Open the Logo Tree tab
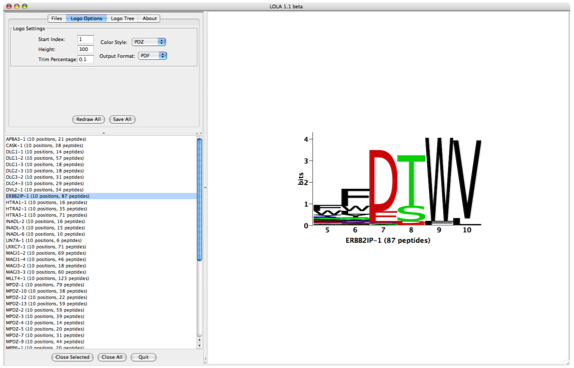This screenshot has width=574, height=368. pos(122,18)
